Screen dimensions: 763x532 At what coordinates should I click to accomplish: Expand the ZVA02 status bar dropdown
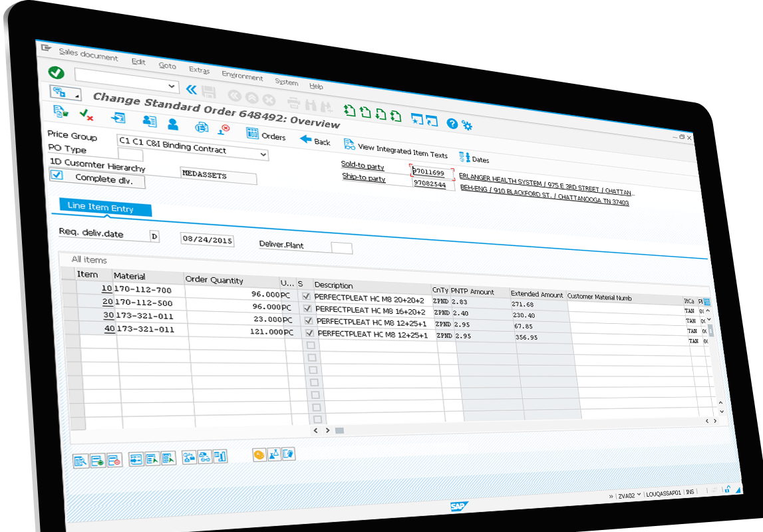tap(639, 495)
